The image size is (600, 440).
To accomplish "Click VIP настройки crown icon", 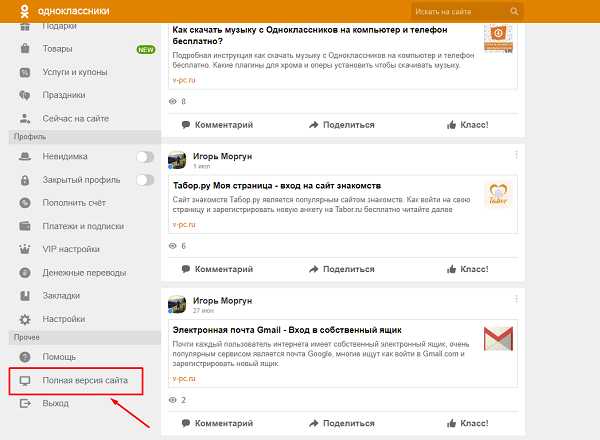I will pyautogui.click(x=25, y=249).
